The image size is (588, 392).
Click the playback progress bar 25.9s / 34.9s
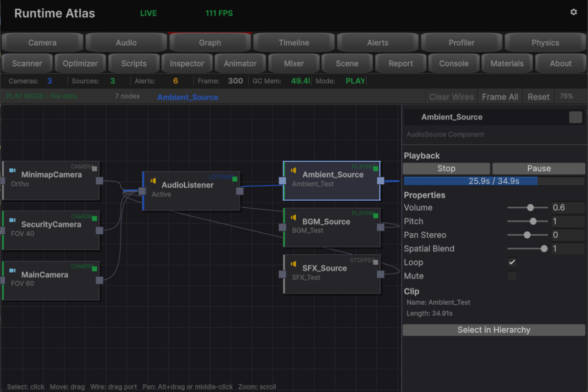point(494,181)
